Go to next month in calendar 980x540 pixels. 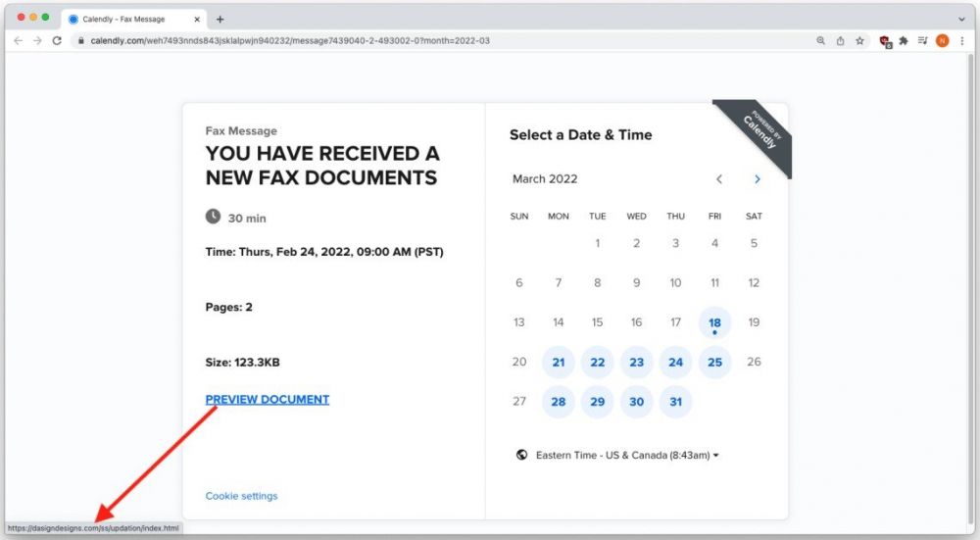[757, 179]
